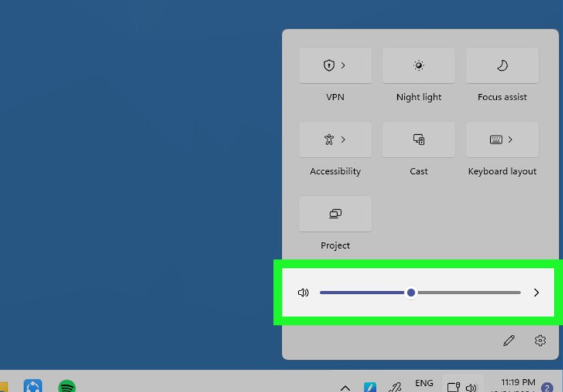
Task: Open Project display options tile
Action: (x=335, y=214)
